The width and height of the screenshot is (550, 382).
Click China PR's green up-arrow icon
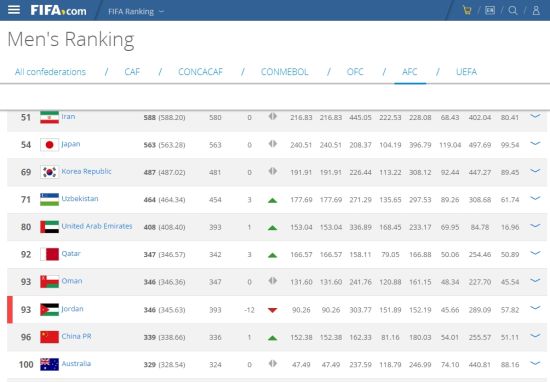[273, 338]
